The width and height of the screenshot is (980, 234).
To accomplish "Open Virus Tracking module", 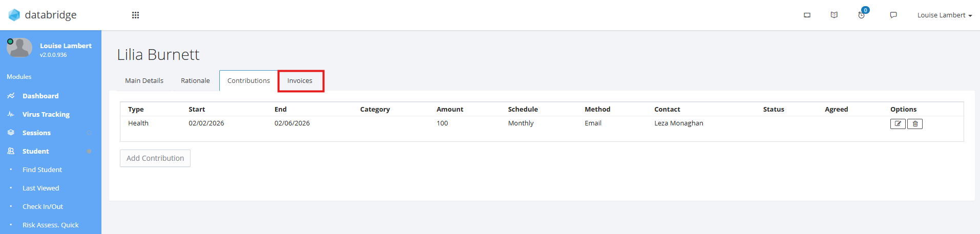I will pos(46,115).
